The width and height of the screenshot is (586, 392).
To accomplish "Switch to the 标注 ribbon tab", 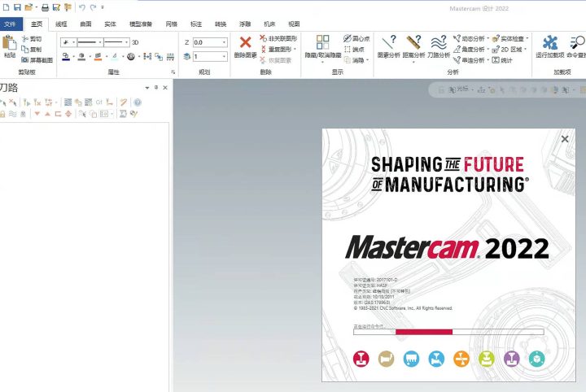I will point(196,24).
